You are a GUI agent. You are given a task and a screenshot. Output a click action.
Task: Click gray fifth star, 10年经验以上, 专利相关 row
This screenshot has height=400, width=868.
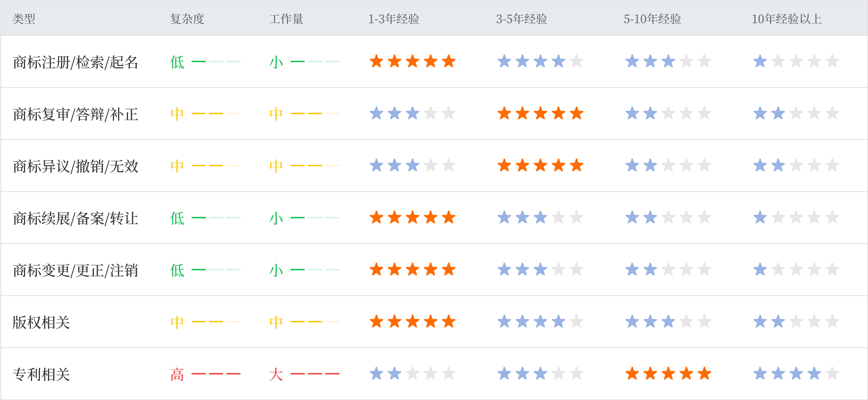(x=832, y=374)
